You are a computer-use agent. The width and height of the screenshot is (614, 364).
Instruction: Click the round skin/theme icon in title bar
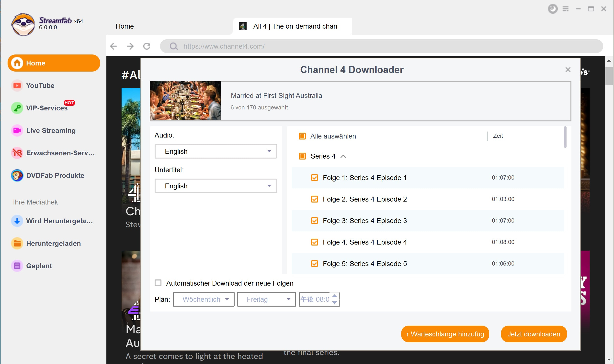point(553,9)
